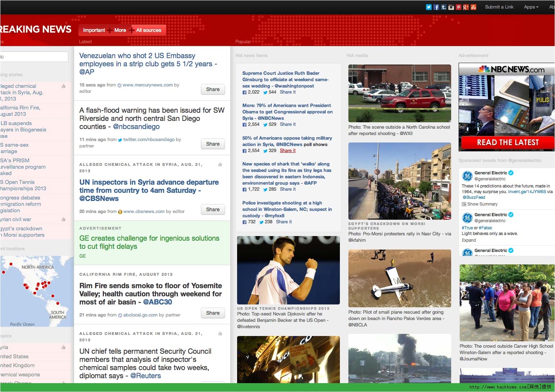Click Share it under Police investigate shooting item

pyautogui.click(x=284, y=222)
